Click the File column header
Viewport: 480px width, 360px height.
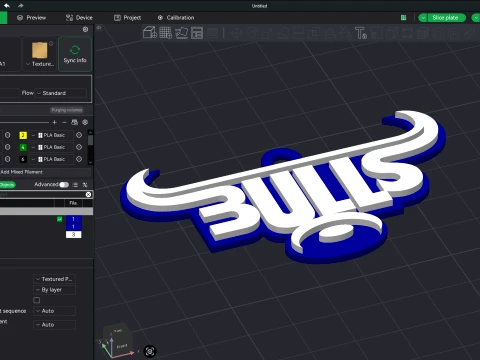tap(73, 203)
